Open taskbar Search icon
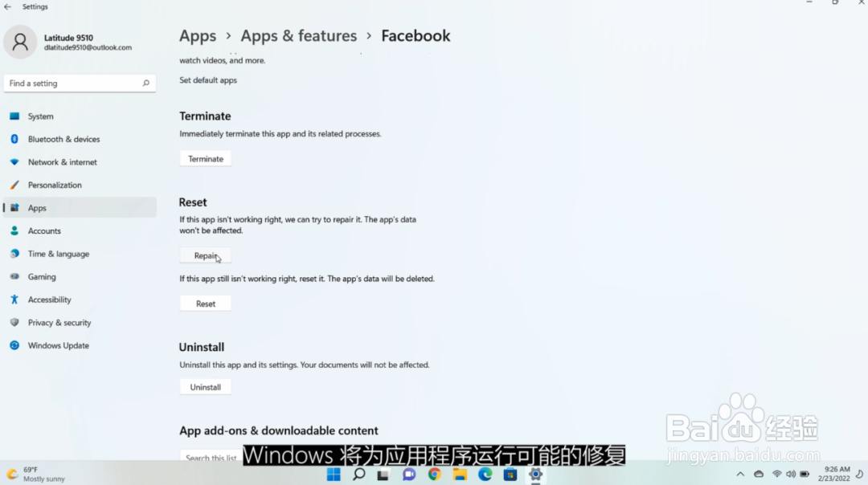 pyautogui.click(x=358, y=475)
